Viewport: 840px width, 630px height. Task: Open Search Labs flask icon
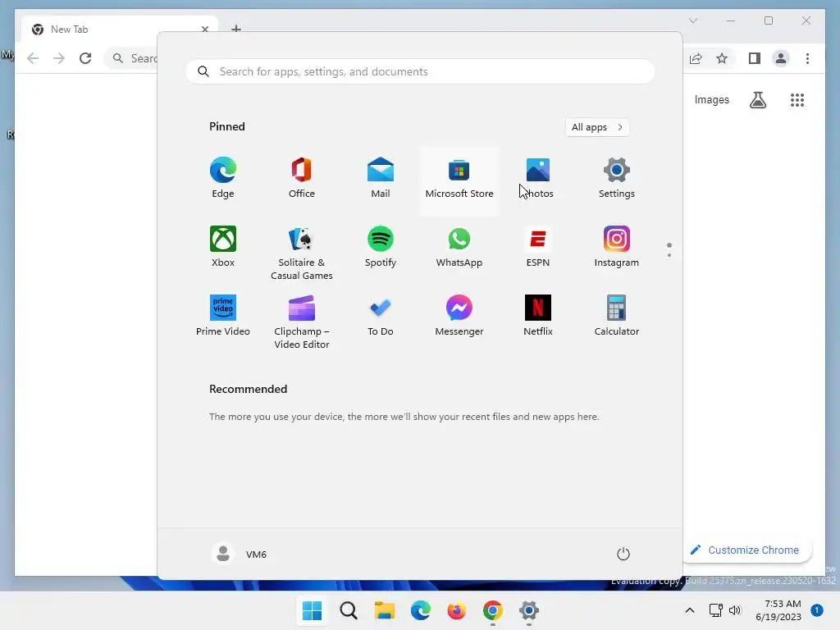tap(757, 99)
